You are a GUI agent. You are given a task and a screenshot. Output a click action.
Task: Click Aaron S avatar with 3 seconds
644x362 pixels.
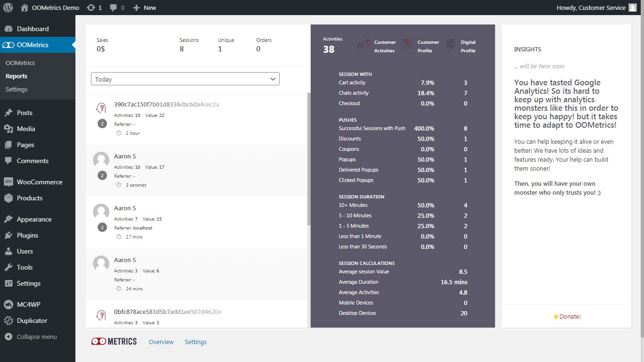(x=101, y=160)
